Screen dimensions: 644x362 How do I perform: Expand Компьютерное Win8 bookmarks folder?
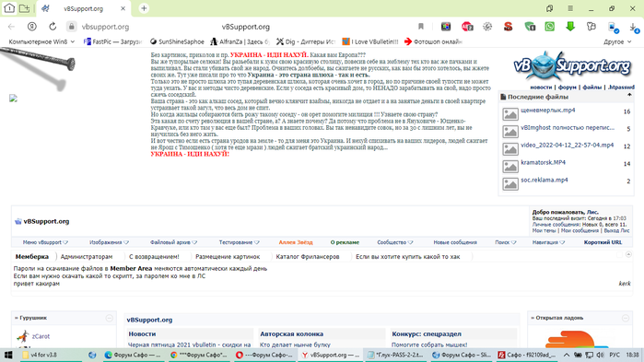click(x=41, y=41)
